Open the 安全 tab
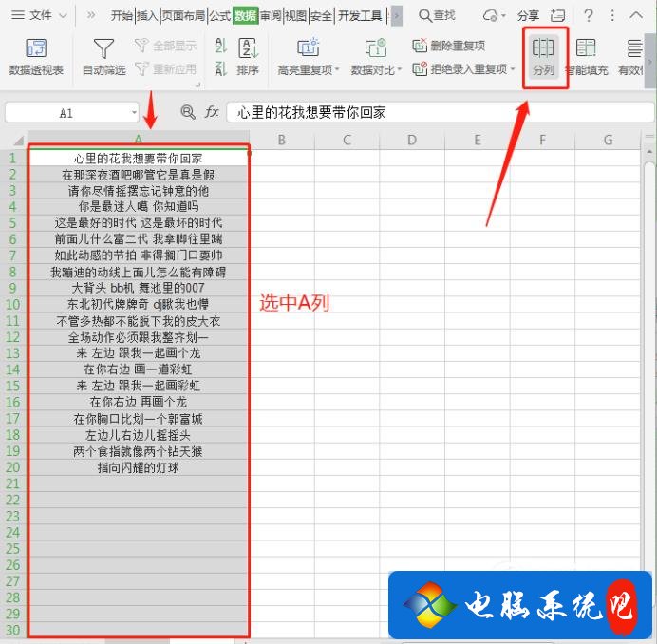The height and width of the screenshot is (644, 657). click(321, 16)
